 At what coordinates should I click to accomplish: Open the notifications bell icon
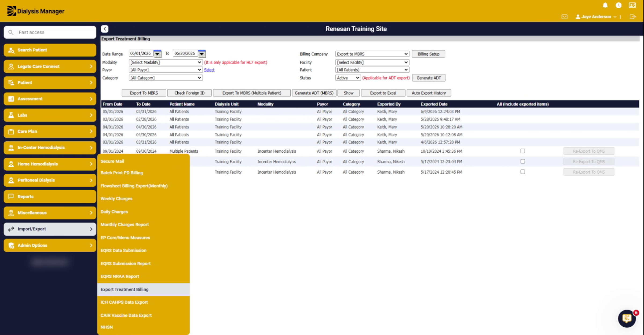point(605,5)
